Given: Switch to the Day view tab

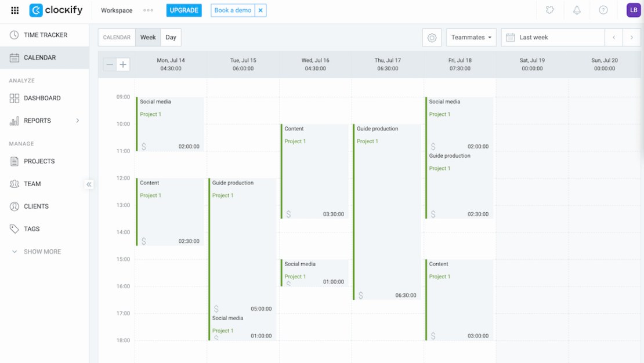Looking at the screenshot, I should click(x=171, y=38).
